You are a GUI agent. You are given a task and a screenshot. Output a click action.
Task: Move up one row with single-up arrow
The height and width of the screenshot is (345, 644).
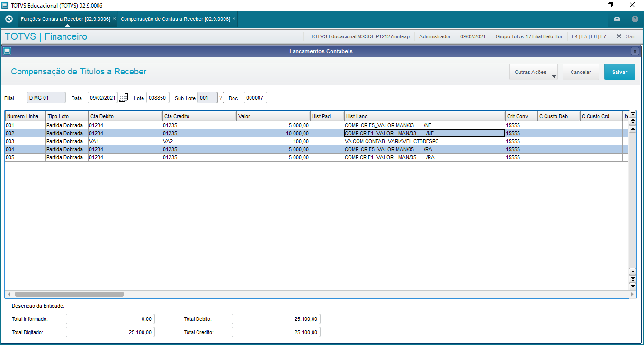pyautogui.click(x=633, y=129)
